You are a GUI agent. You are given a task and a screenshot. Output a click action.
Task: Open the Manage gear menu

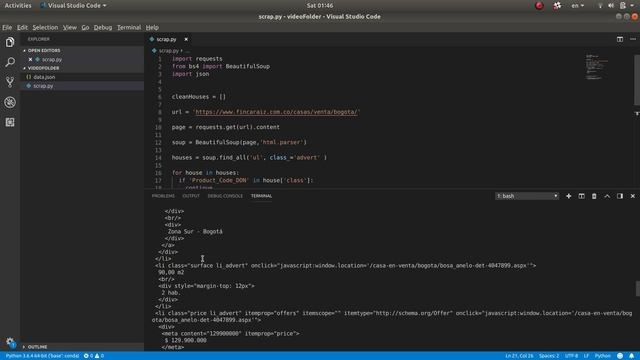pos(10,342)
